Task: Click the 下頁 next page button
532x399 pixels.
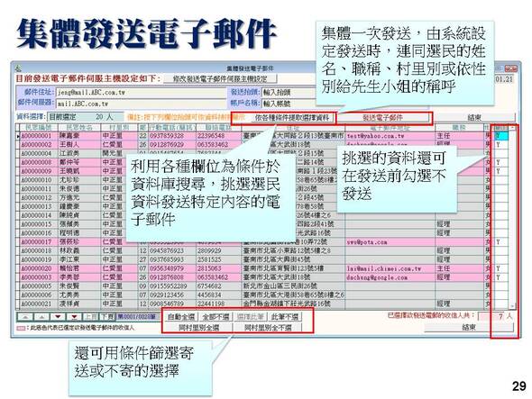Action: coord(107,317)
